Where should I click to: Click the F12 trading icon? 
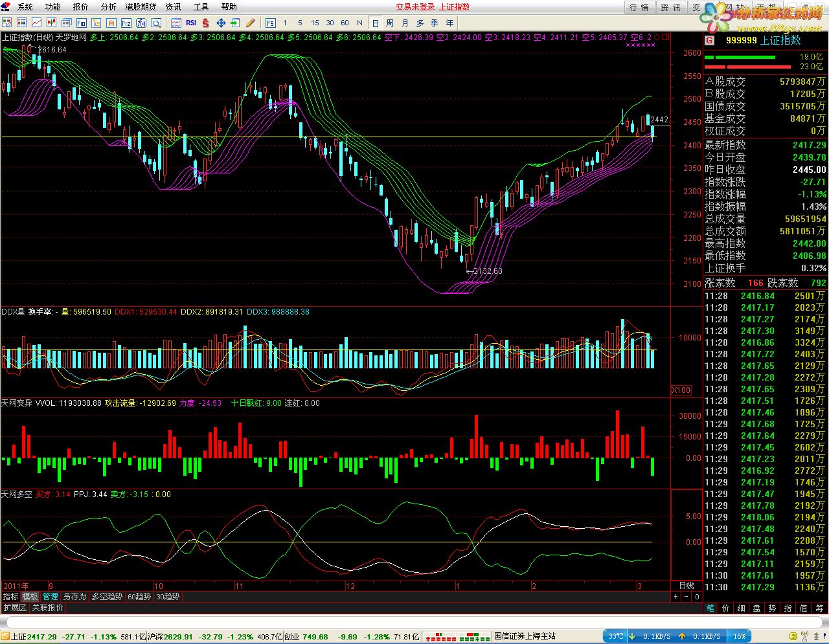click(x=126, y=23)
